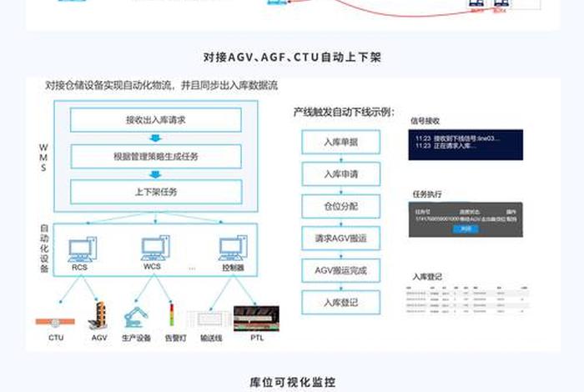The width and height of the screenshot is (584, 392).
Task: Click the RCS computer icon
Action: coord(83,249)
